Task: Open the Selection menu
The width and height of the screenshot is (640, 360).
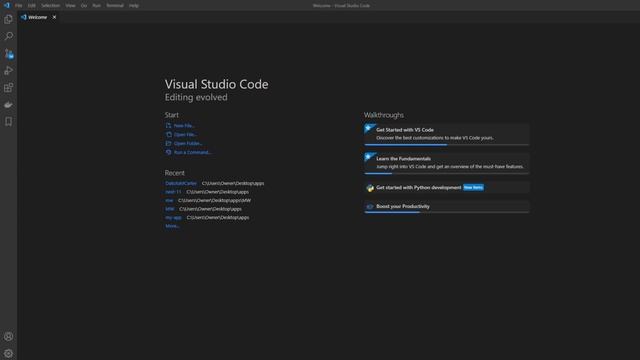Action: (51, 6)
